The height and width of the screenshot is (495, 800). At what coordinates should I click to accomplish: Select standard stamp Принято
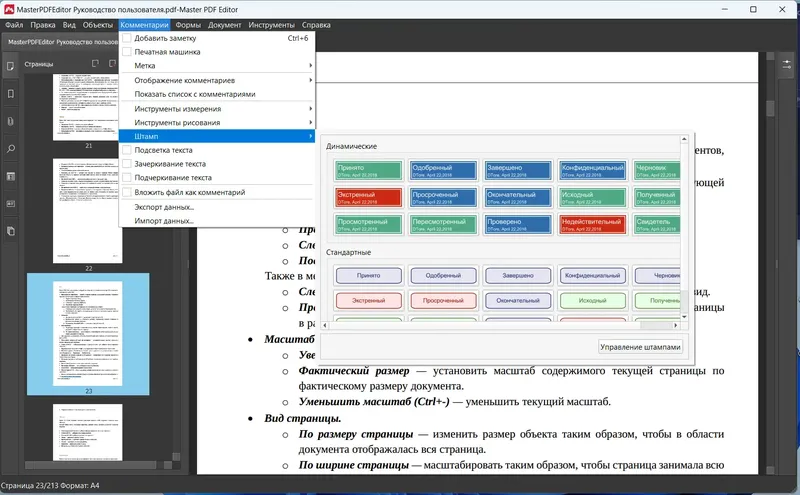click(368, 276)
